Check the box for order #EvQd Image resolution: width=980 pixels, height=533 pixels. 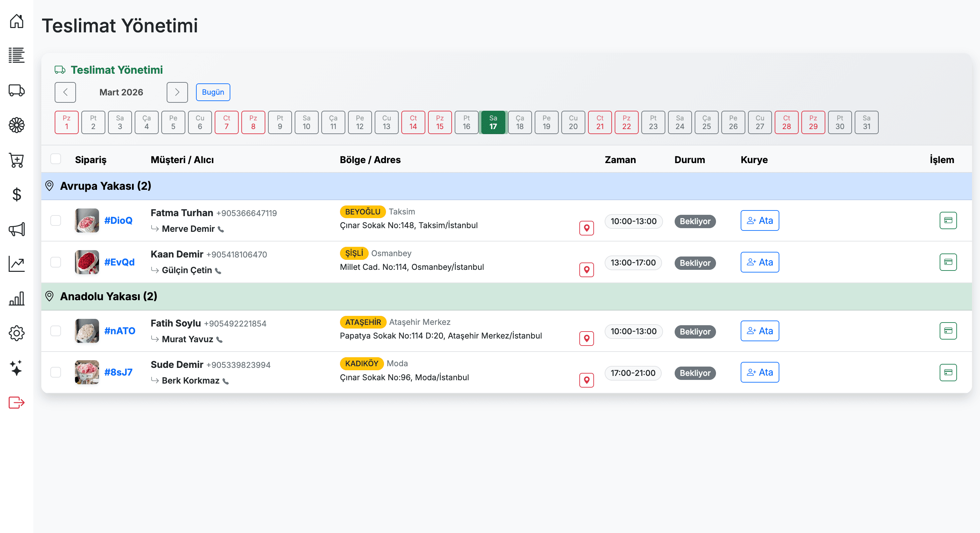point(56,262)
